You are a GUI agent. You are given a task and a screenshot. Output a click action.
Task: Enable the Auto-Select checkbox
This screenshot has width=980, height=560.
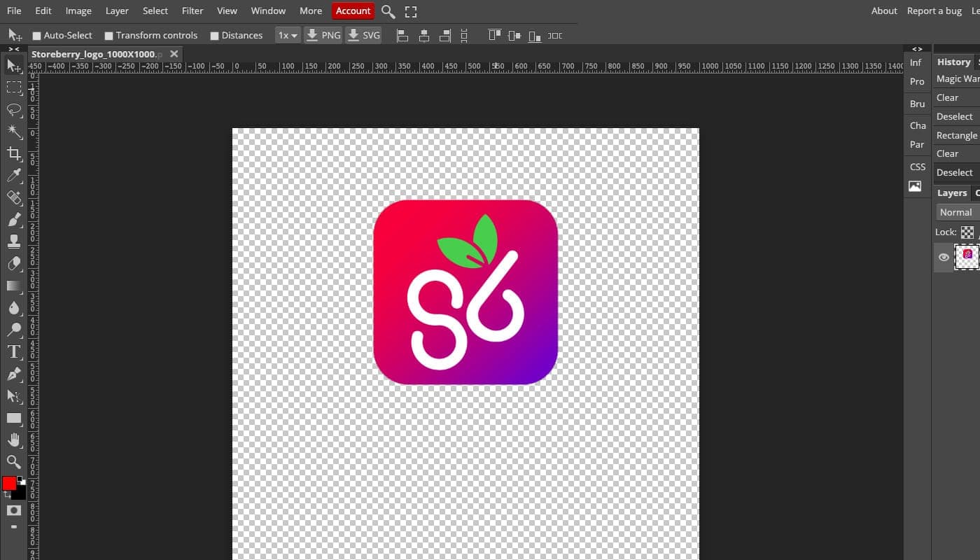pyautogui.click(x=36, y=36)
